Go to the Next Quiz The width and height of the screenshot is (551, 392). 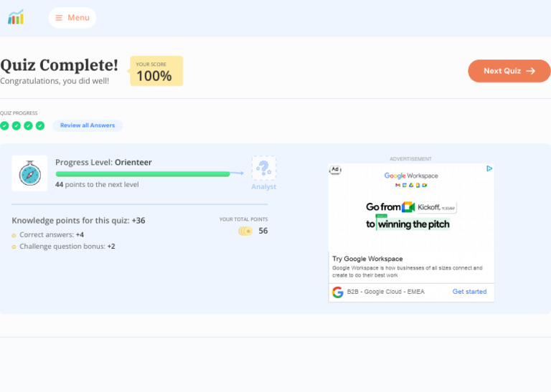[509, 71]
